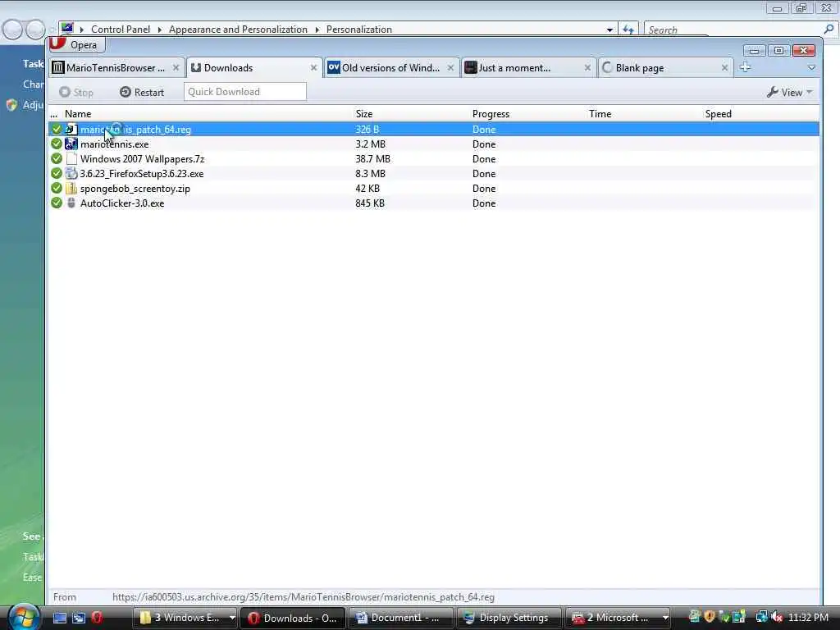840x630 pixels.
Task: Click green check status of mariotennis.exe
Action: click(57, 144)
